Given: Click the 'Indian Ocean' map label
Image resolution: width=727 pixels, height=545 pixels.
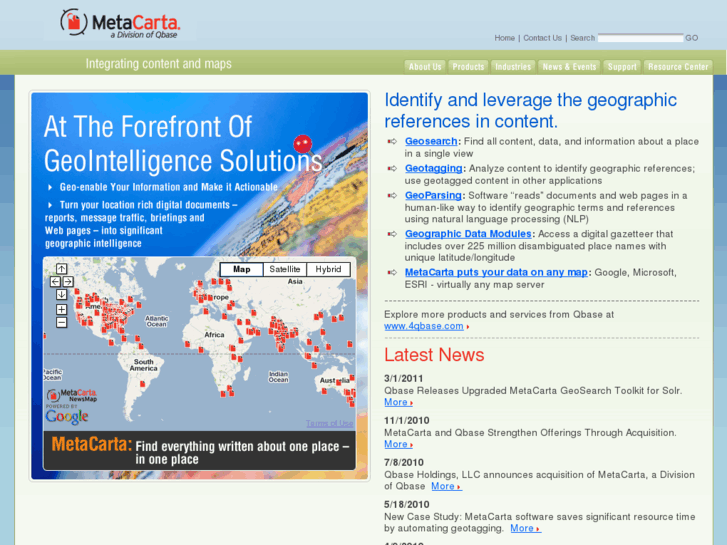Looking at the screenshot, I should (x=278, y=377).
